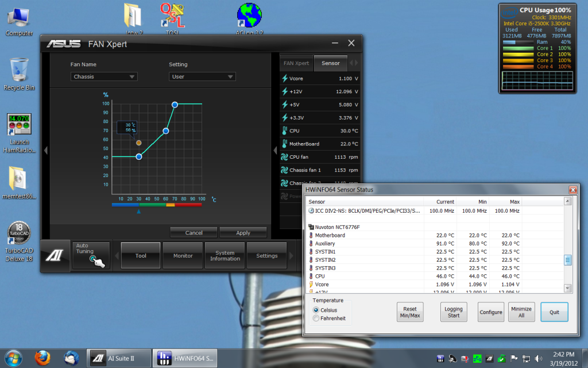Click Configure in HWiNFO64 Sensor Status
This screenshot has height=368, width=588.
(491, 312)
